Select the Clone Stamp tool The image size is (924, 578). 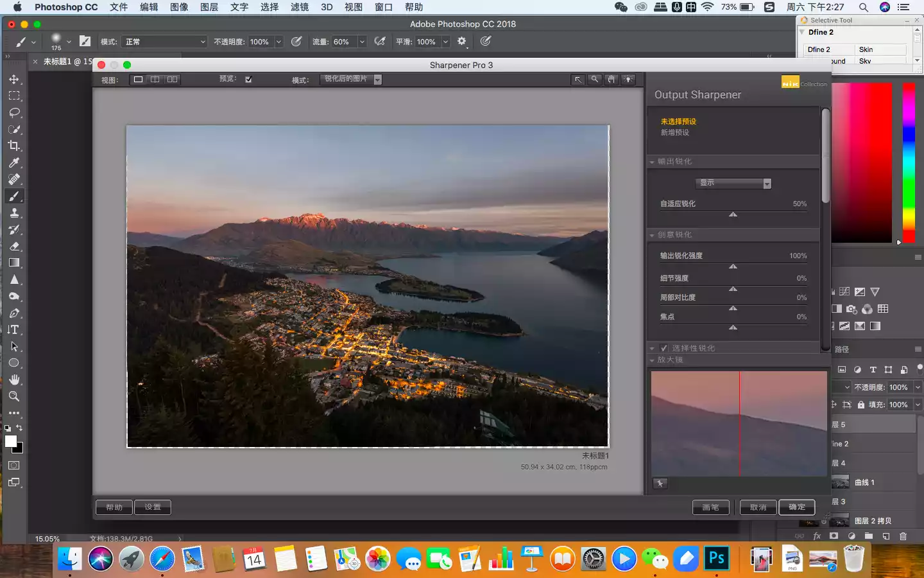14,213
